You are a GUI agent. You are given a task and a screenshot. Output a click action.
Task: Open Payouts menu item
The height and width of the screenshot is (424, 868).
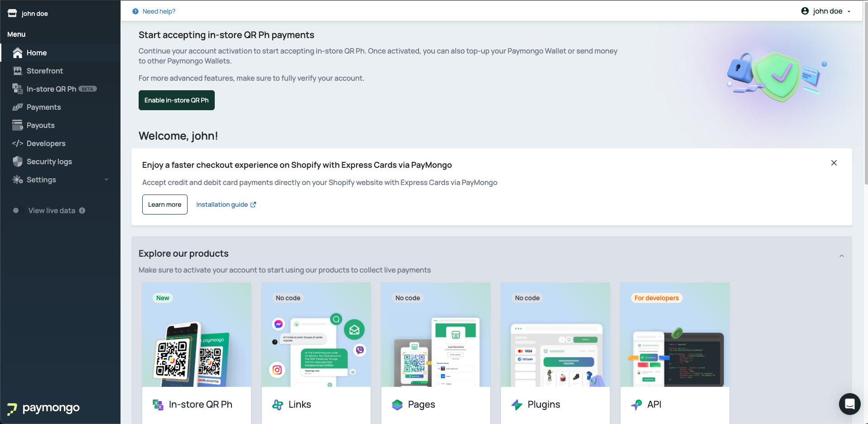tap(60, 125)
